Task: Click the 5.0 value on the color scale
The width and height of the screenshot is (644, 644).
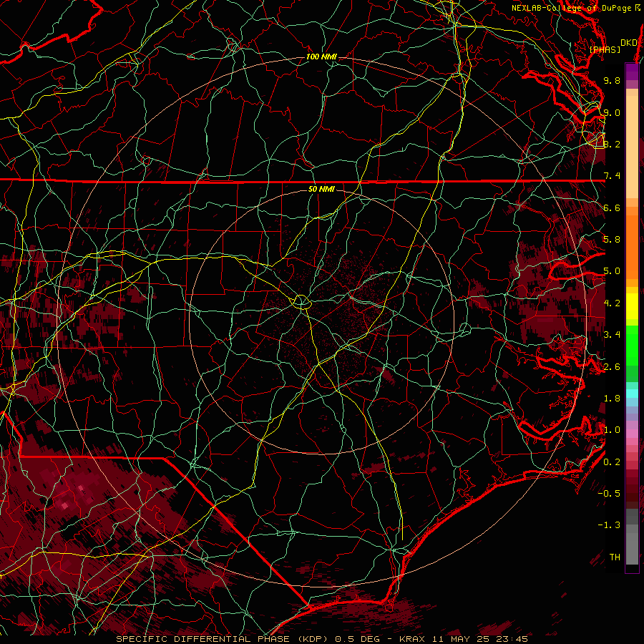Action: point(612,271)
